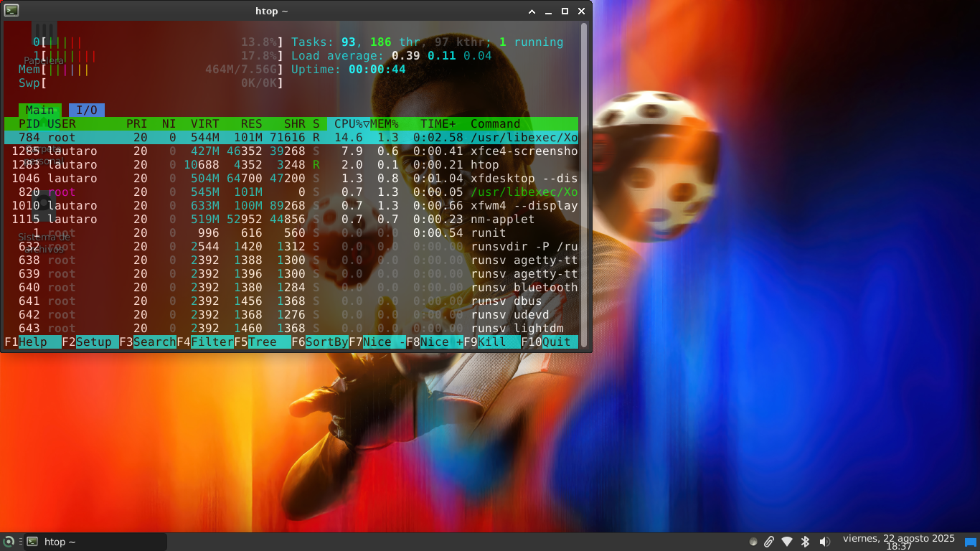Click F7 Nice - to raise priority
Screen dimensions: 980x551
pyautogui.click(x=377, y=342)
